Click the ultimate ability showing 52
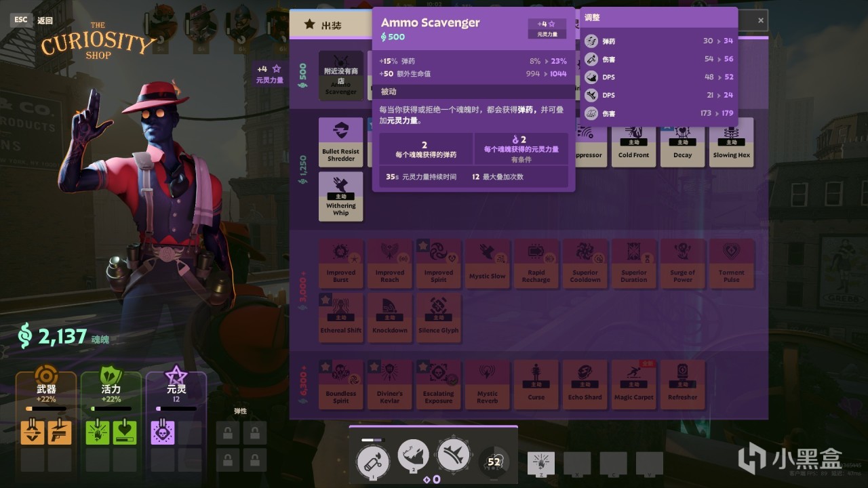Image resolution: width=868 pixels, height=488 pixels. point(494,462)
